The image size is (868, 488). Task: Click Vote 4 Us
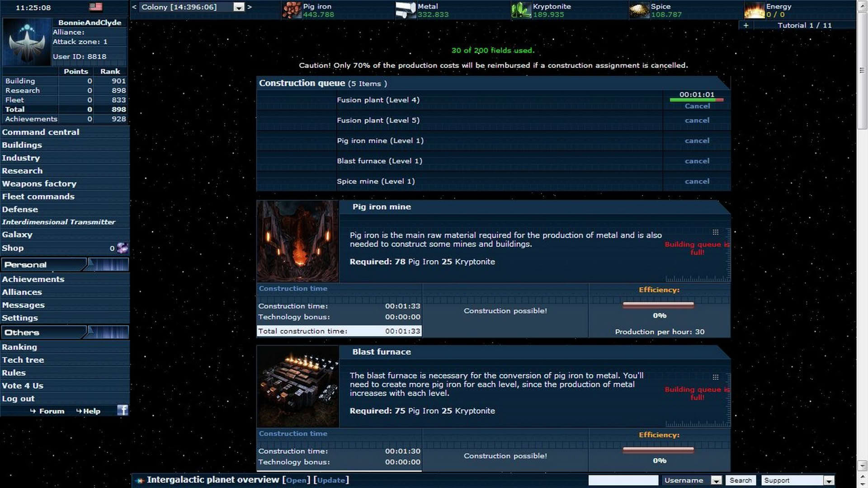pyautogui.click(x=23, y=386)
